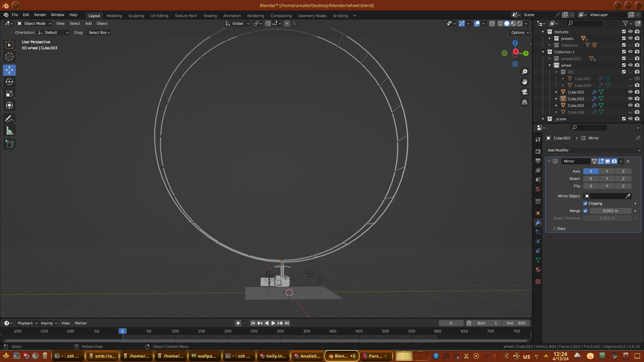The height and width of the screenshot is (362, 644).
Task: Select the Scale tool icon
Action: click(9, 94)
